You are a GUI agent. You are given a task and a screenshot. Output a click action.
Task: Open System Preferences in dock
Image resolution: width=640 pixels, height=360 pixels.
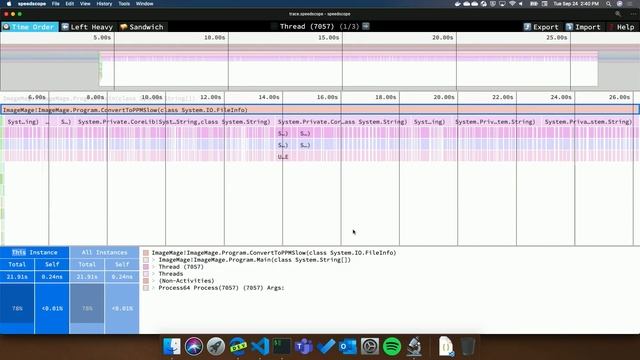[x=370, y=347]
